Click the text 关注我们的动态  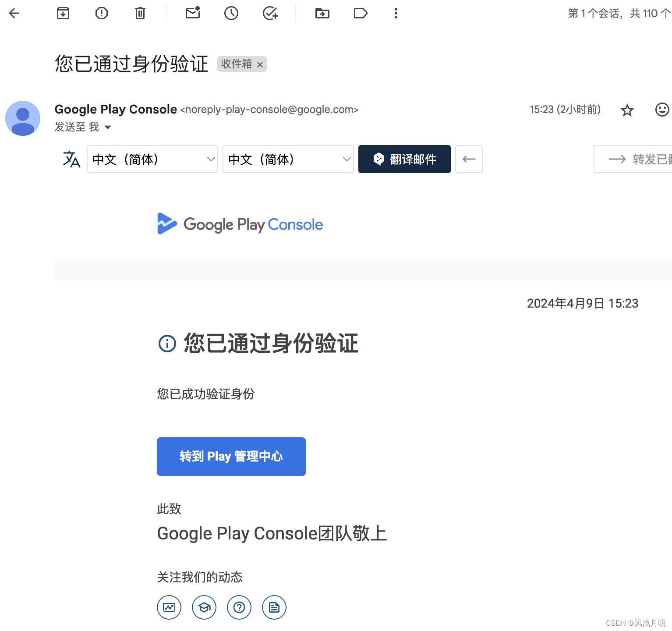click(x=200, y=577)
